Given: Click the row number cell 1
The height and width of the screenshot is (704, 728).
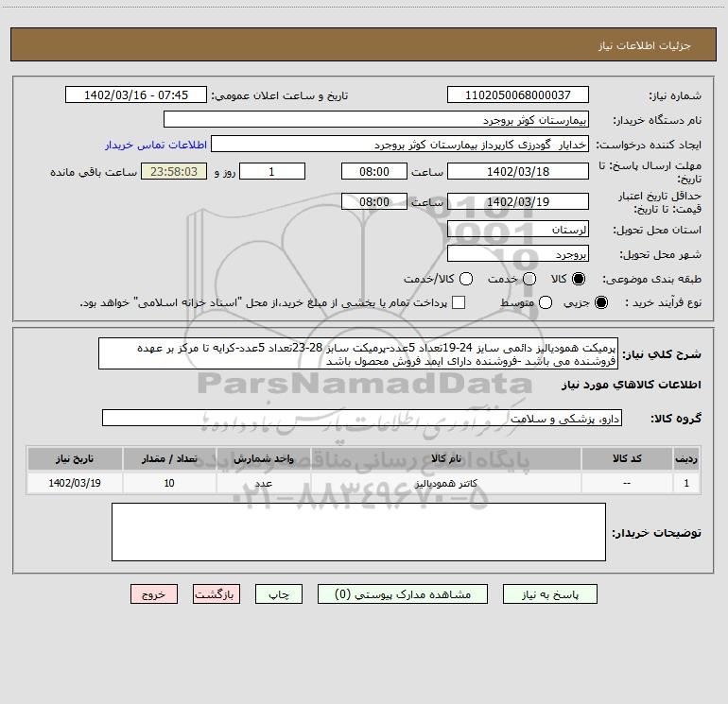Looking at the screenshot, I should click(686, 483).
